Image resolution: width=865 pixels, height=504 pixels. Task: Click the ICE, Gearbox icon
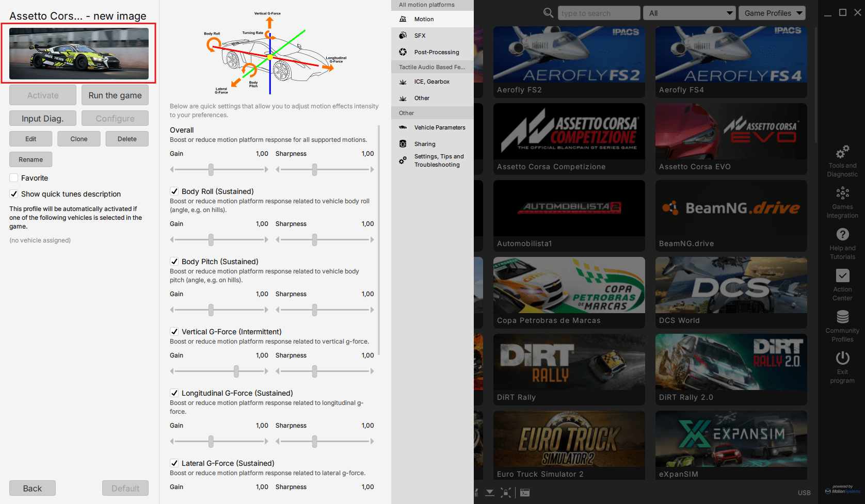(403, 82)
